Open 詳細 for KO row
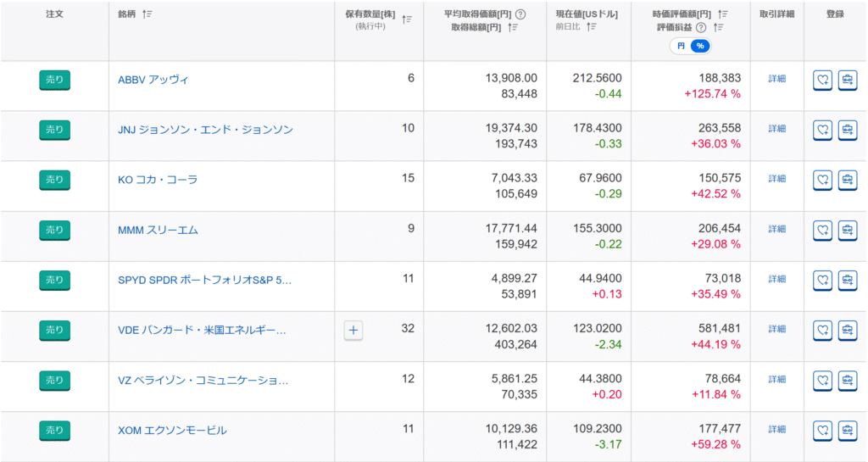This screenshot has width=868, height=462. [x=777, y=179]
